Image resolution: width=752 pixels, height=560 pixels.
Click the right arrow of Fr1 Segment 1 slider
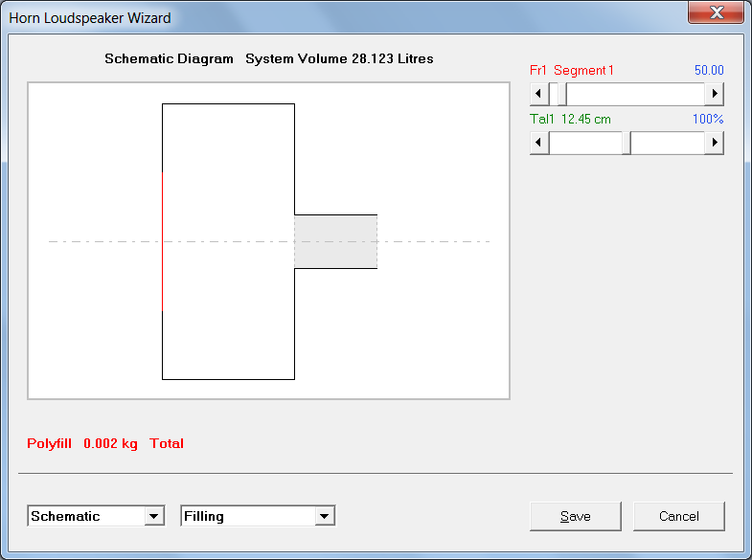[x=714, y=94]
